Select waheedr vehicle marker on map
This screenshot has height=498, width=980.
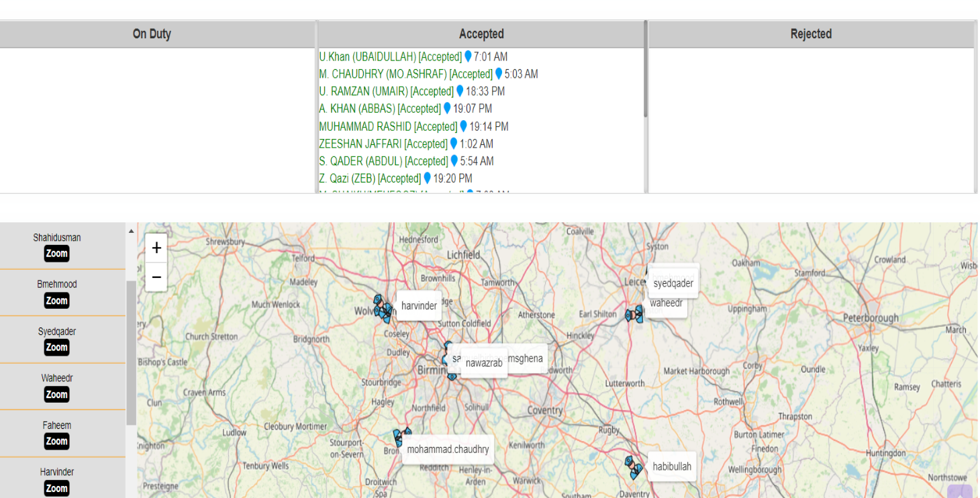[634, 314]
